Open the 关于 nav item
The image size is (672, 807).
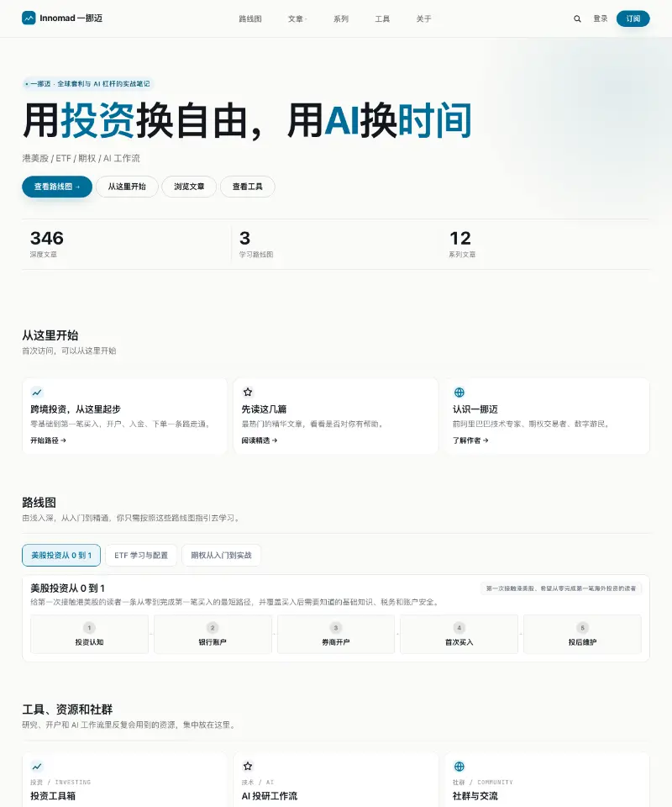[x=423, y=18]
